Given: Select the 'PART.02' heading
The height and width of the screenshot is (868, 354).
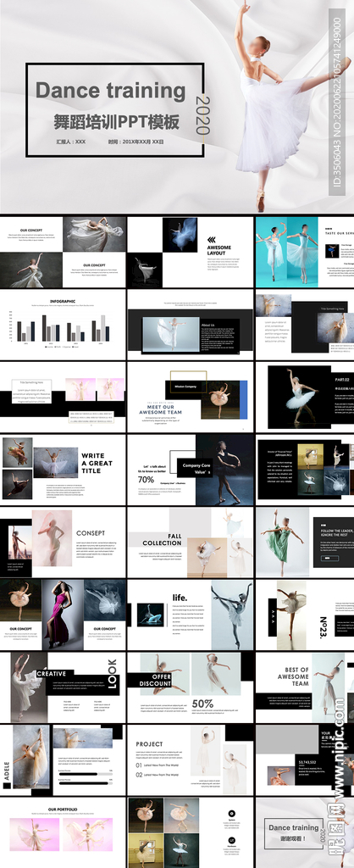Looking at the screenshot, I should (x=344, y=380).
